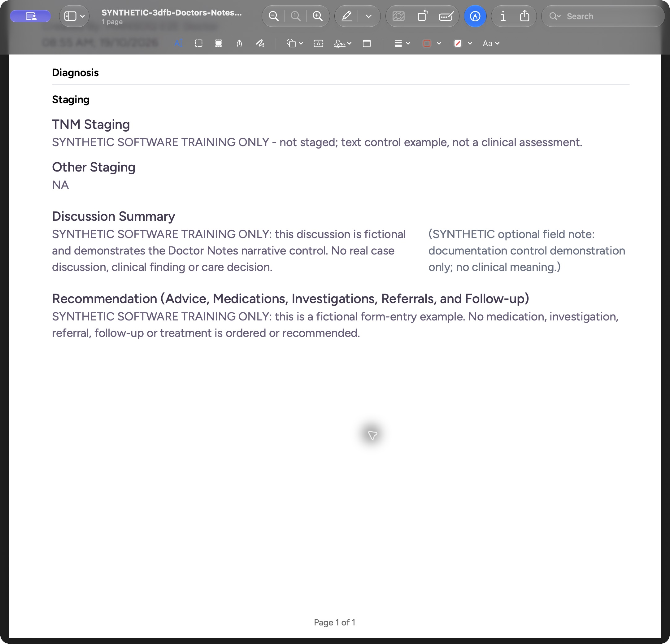Open the Shape Style line thickness menu
Image resolution: width=670 pixels, height=644 pixels.
(x=402, y=43)
